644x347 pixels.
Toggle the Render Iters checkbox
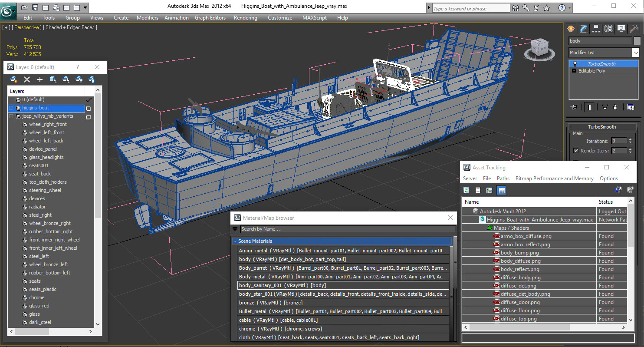pos(576,151)
